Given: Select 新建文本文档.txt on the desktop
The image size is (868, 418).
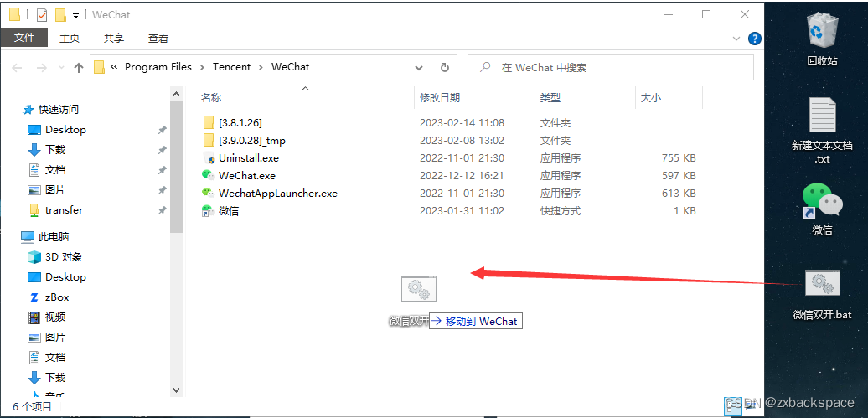Looking at the screenshot, I should [822, 131].
